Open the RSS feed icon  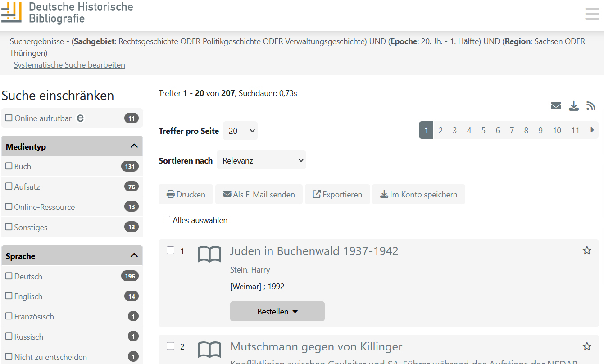590,106
